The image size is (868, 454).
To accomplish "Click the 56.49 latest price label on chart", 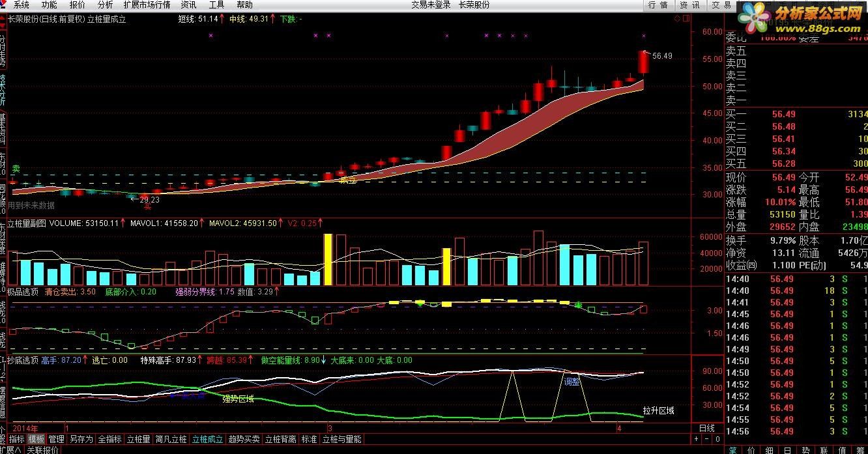I will (x=661, y=56).
